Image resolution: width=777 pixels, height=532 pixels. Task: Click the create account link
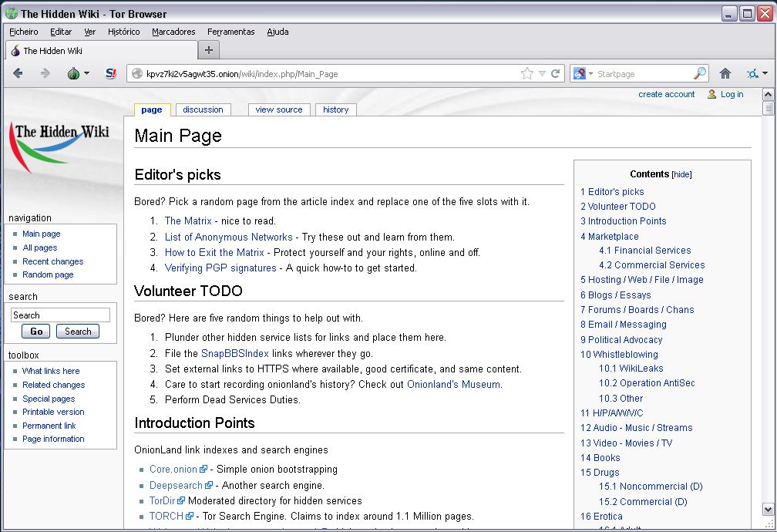667,94
